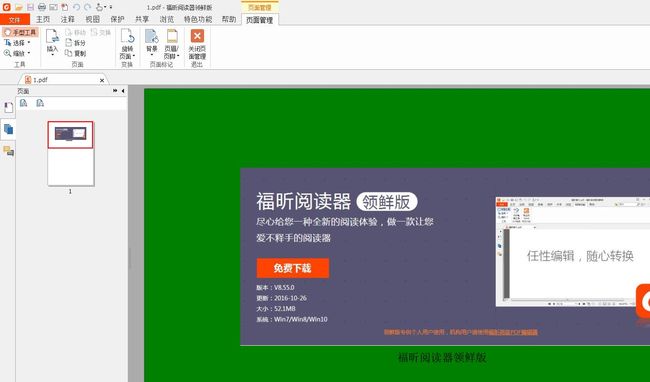Viewport: 650px width, 382px height.
Task: Click the text 版本：V8.55.0
Action: pos(275,287)
